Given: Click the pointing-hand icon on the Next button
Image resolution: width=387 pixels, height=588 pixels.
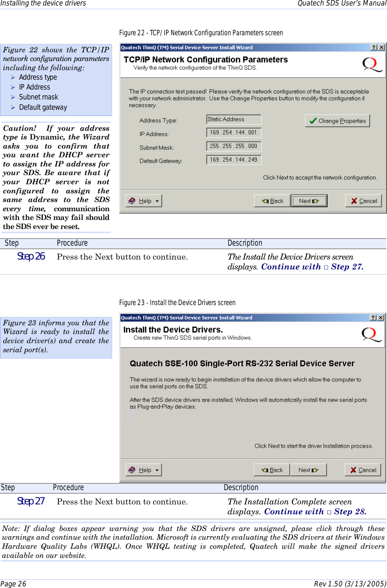Looking at the screenshot, I should pos(316,200).
